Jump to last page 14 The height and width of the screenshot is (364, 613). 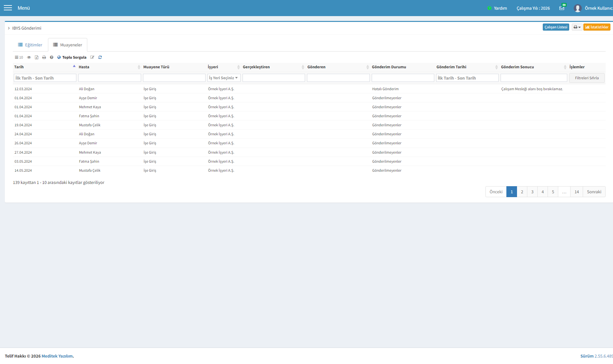point(577,192)
